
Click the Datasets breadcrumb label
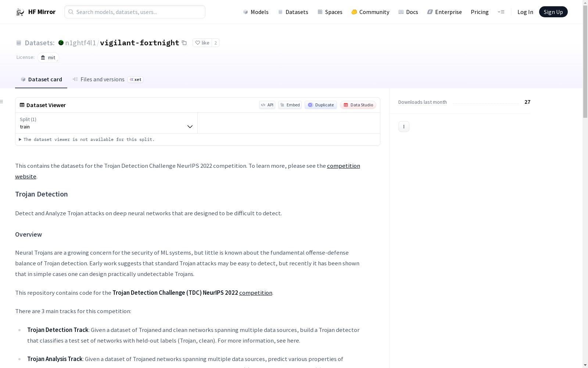[39, 43]
